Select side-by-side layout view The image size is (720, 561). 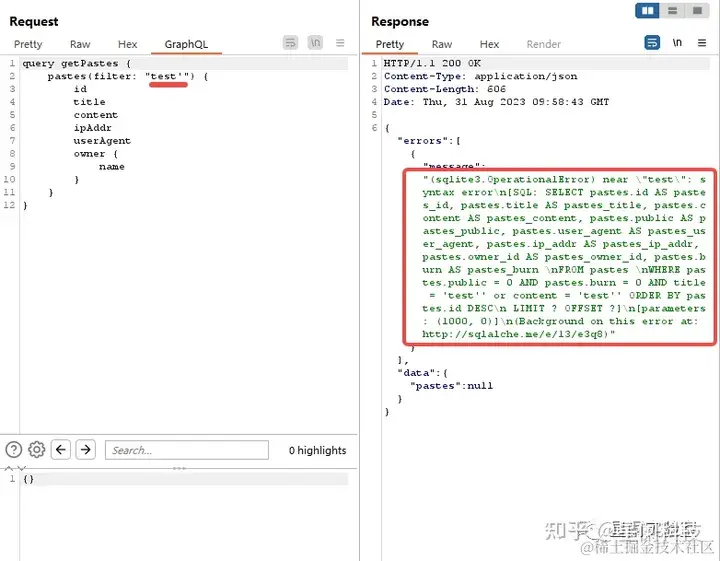647,10
